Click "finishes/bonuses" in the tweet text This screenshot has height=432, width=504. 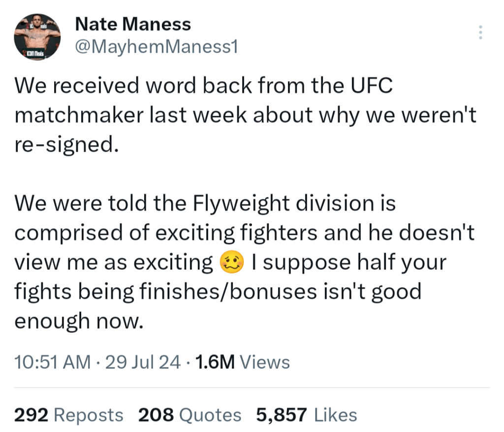coord(210,292)
